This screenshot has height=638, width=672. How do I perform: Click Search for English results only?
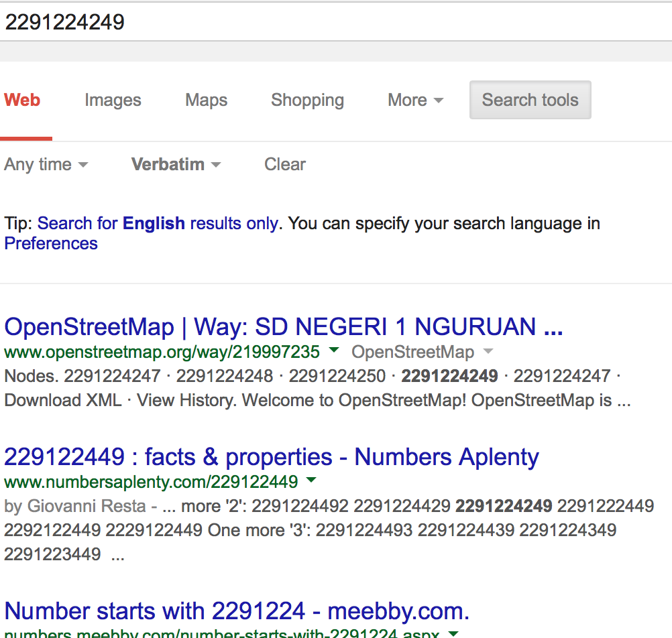[158, 223]
